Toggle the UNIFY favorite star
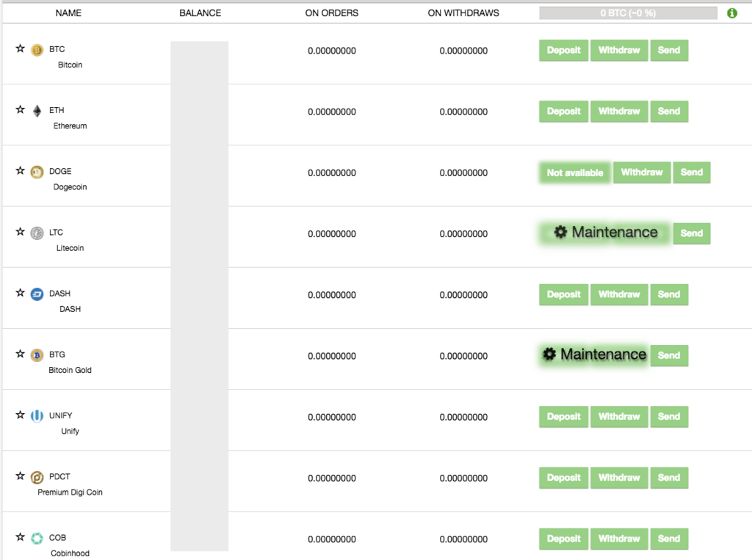This screenshot has width=752, height=560. (20, 415)
